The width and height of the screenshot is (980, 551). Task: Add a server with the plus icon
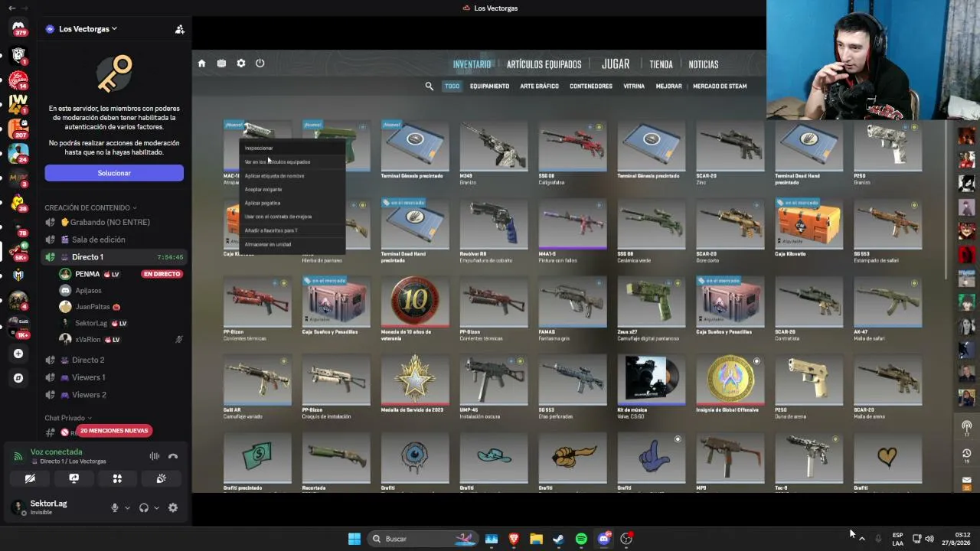(18, 354)
